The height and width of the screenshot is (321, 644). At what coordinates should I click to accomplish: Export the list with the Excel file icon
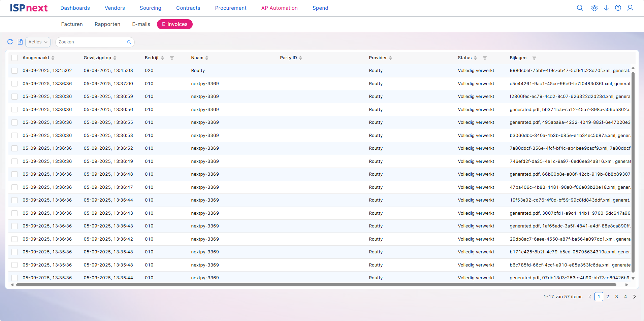(x=20, y=42)
